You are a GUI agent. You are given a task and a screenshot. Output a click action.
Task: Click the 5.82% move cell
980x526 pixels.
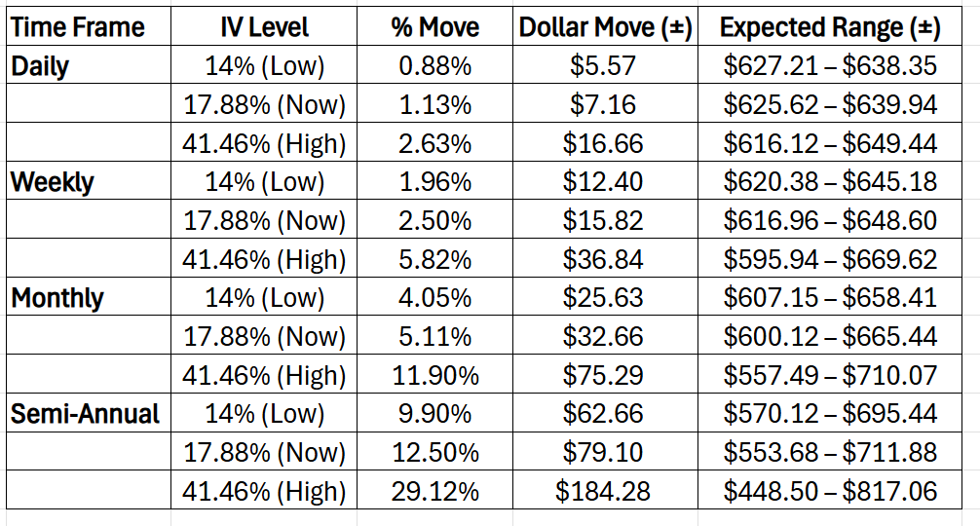click(x=435, y=260)
